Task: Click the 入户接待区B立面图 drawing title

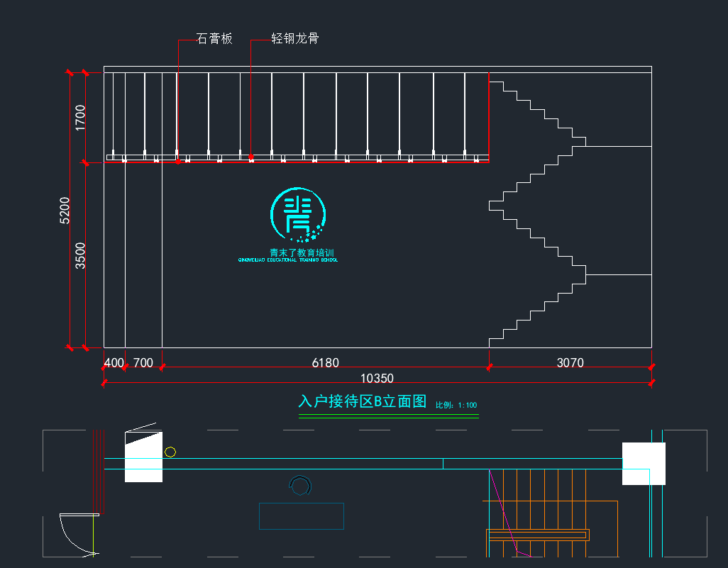Action: [362, 402]
